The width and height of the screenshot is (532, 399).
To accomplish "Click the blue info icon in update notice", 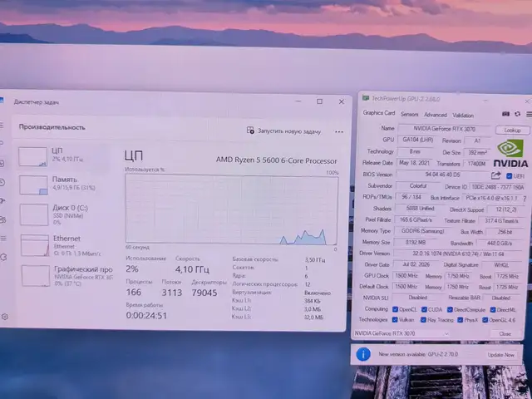I will tap(363, 355).
